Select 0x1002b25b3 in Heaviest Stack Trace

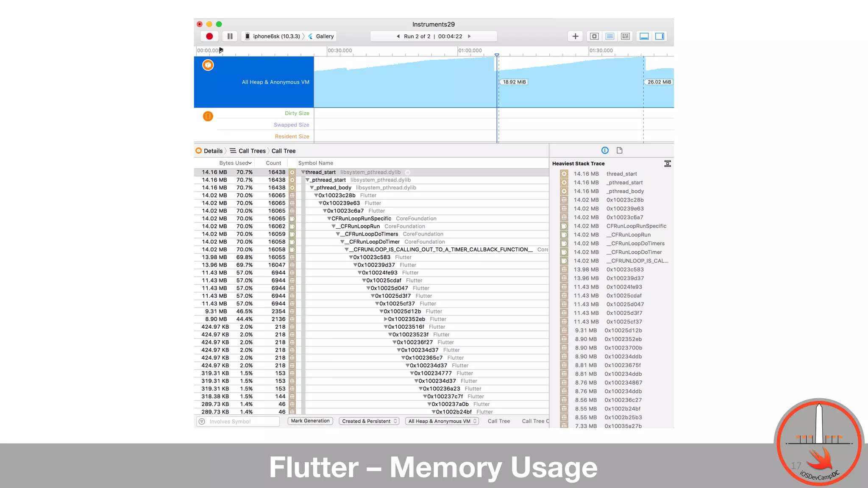623,417
